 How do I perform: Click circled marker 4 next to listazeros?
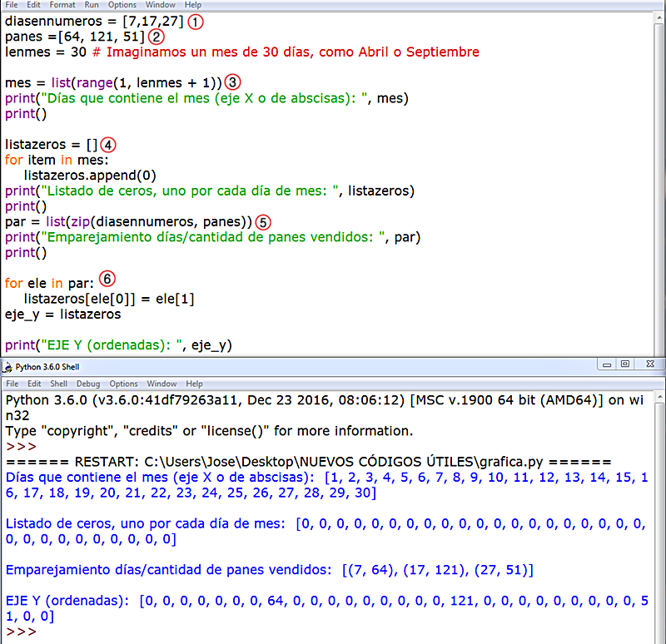pyautogui.click(x=109, y=144)
